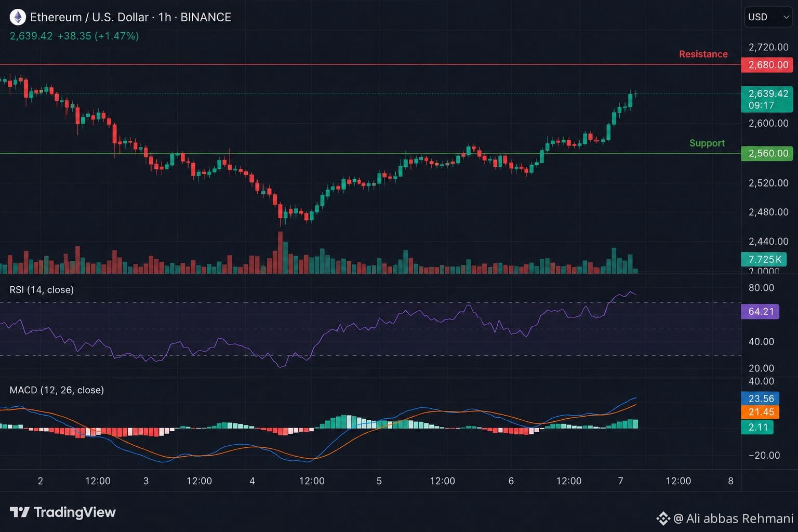Click the 2,720.00 price axis label
The width and height of the screenshot is (798, 532).
pos(768,47)
